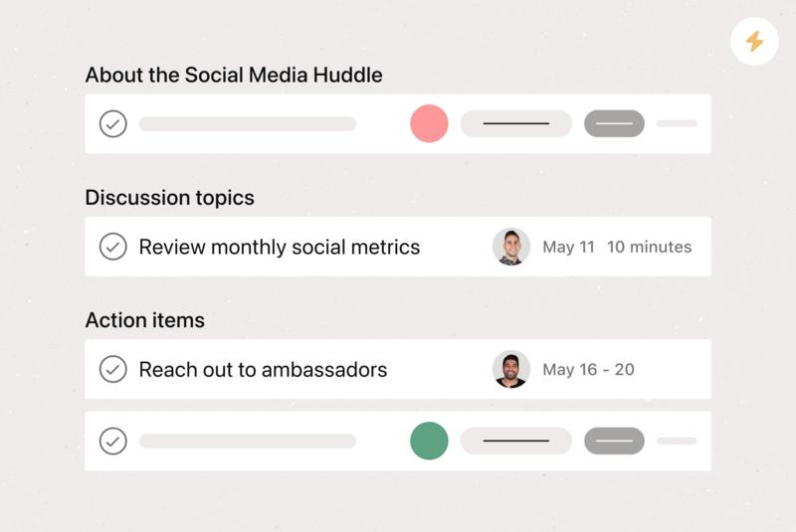Click dark gray tag pill in bottom row

(x=614, y=442)
